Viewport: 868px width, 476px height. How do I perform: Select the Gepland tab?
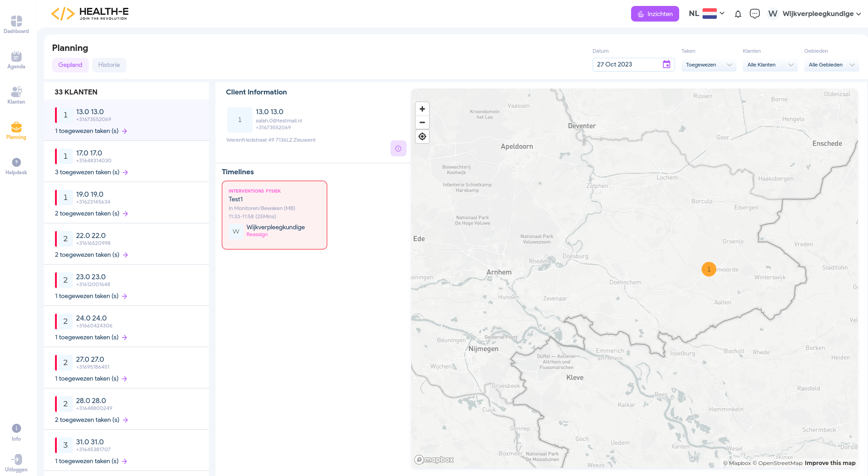click(70, 65)
